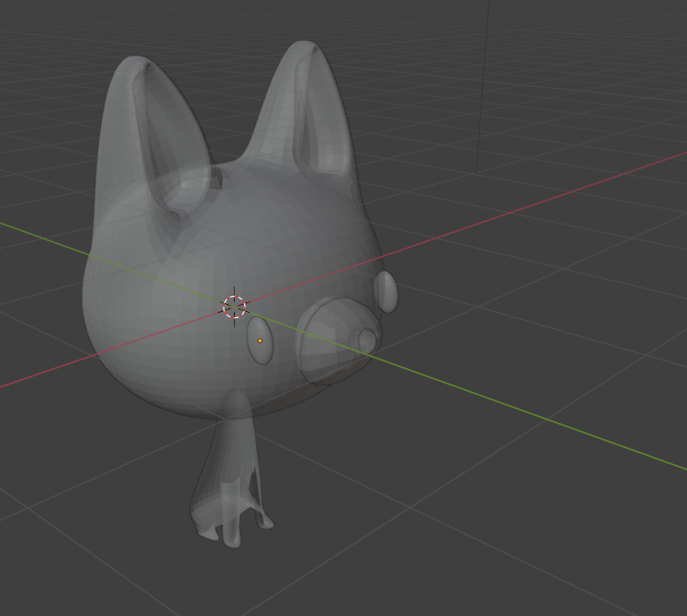Click the green Y axis line left of head
This screenshot has height=616, width=687.
(x=43, y=236)
